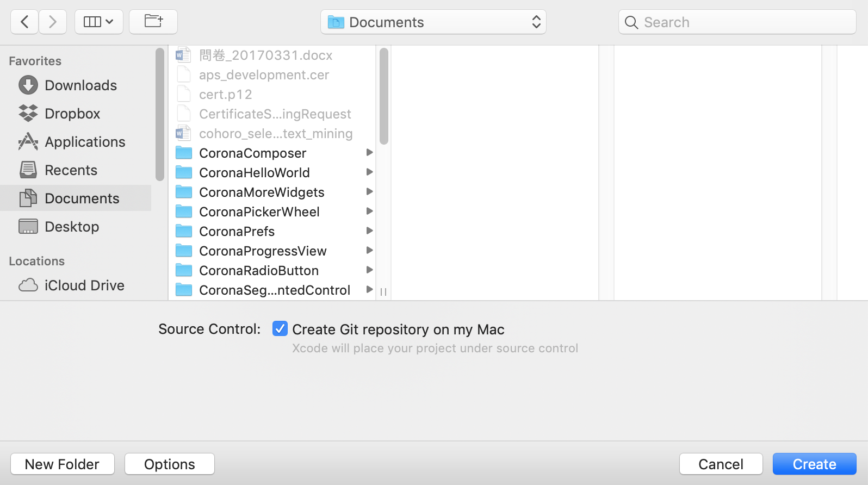Click the CoronaComposer folder icon
The height and width of the screenshot is (485, 868).
point(184,153)
